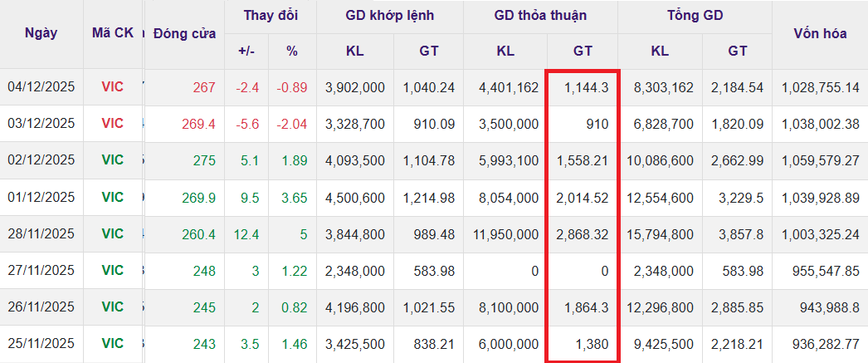Click the Mã CK column header
868x363 pixels.
(x=113, y=33)
